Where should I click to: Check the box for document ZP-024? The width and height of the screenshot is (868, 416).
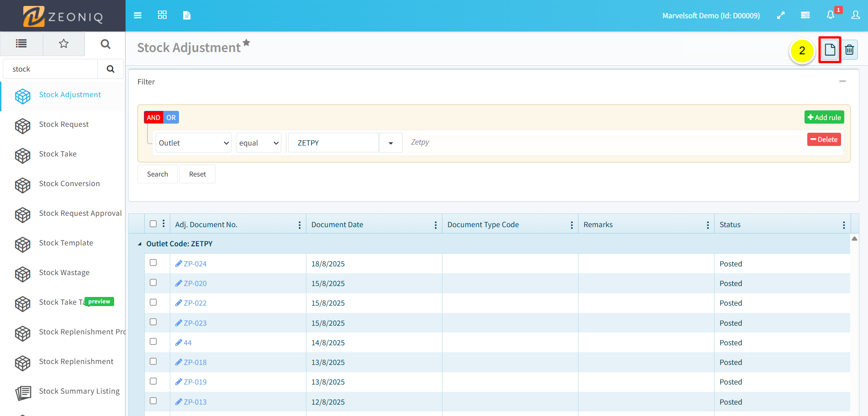153,263
